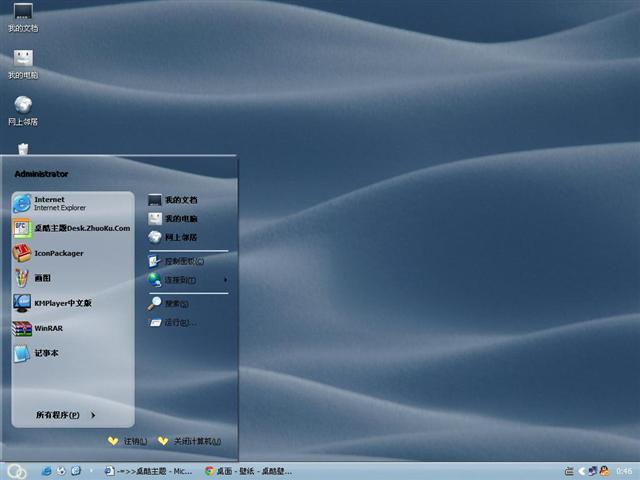640x480 pixels.
Task: Open 桌酷主题 Desk.ZhuoKu.Com shortcut
Action: [x=80, y=228]
